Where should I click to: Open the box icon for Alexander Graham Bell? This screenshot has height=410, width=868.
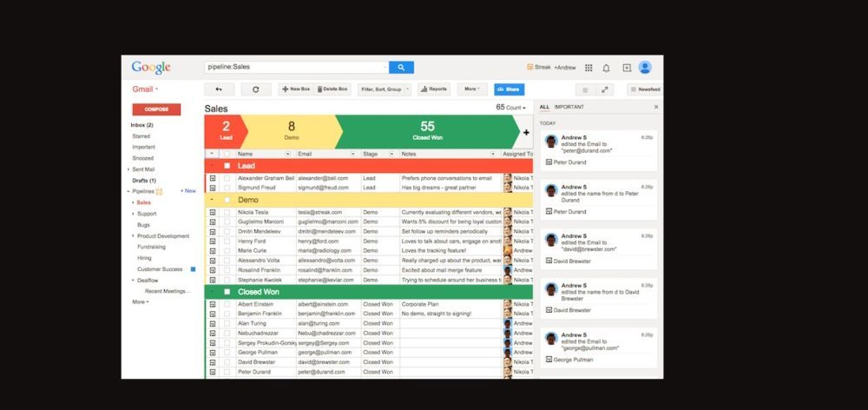click(x=213, y=177)
